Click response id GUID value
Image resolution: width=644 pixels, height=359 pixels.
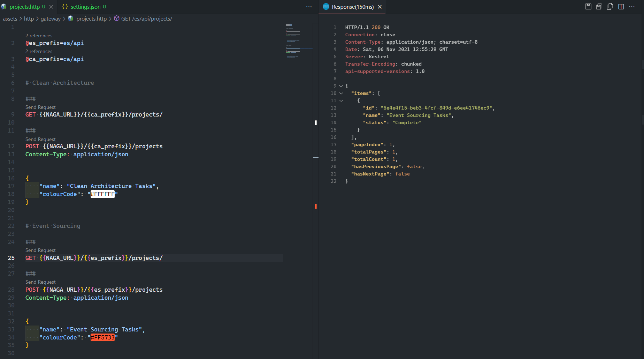tap(436, 108)
